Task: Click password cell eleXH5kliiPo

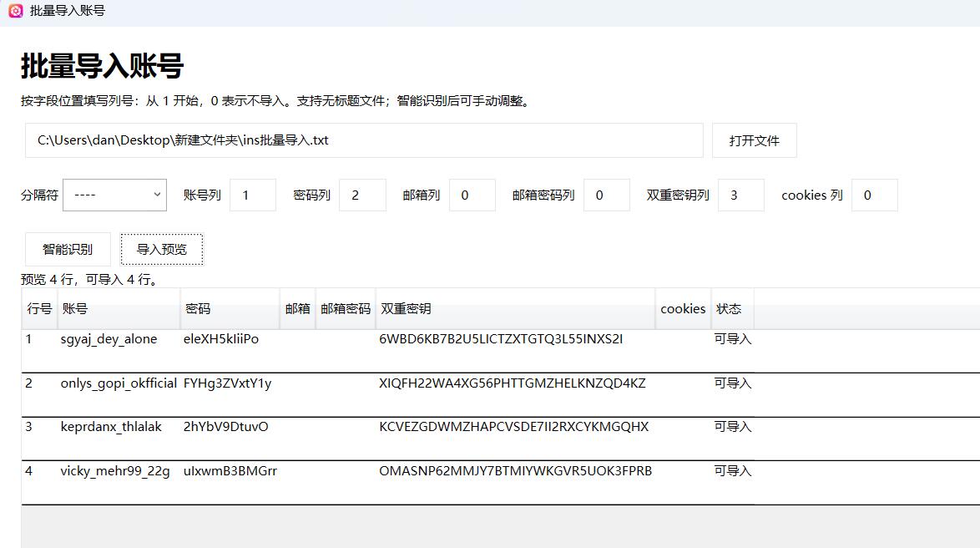Action: pyautogui.click(x=221, y=339)
